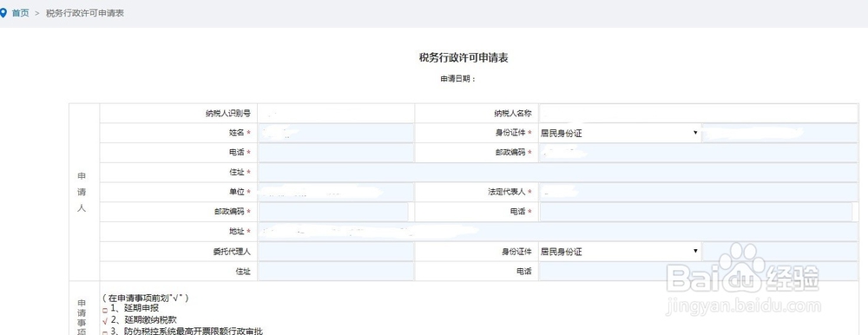Check 3、防伪税控系统最高开票限额行政审批 checkbox

point(105,332)
